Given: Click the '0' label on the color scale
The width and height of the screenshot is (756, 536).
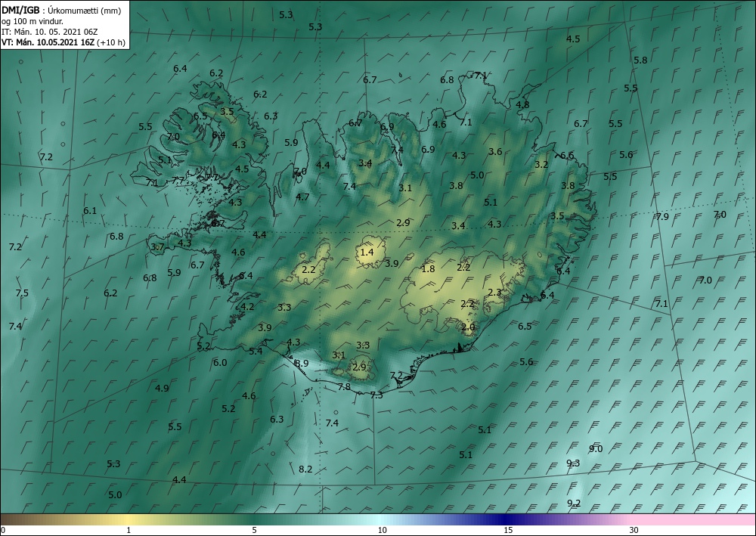Looking at the screenshot, I should [x=3, y=531].
